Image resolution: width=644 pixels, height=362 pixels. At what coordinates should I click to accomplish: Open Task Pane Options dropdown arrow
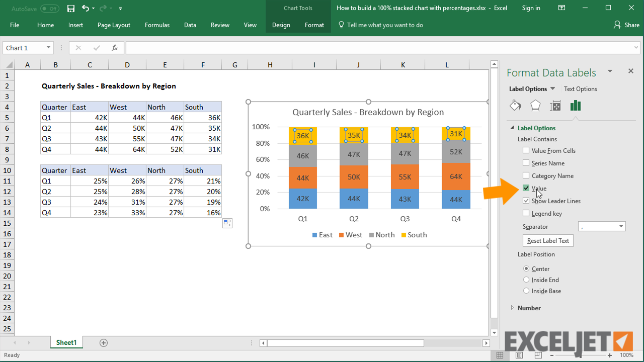tap(610, 71)
